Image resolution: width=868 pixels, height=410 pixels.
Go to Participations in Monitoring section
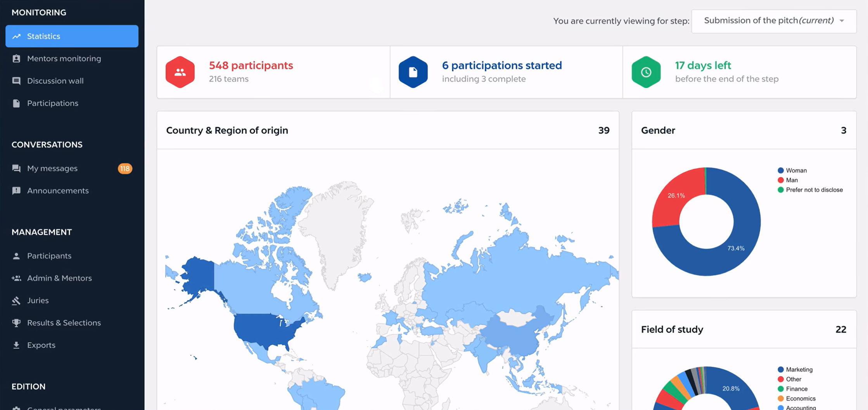[x=53, y=103]
